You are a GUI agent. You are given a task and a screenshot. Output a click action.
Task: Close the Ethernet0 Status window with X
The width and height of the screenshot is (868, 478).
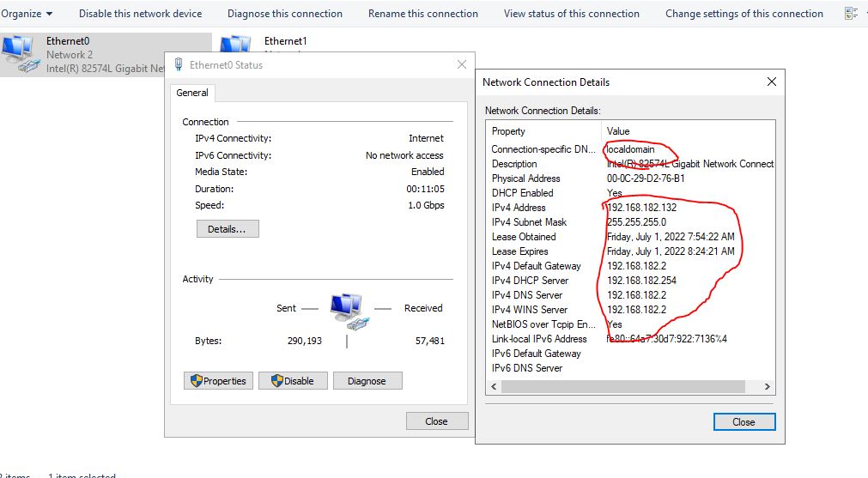click(462, 64)
